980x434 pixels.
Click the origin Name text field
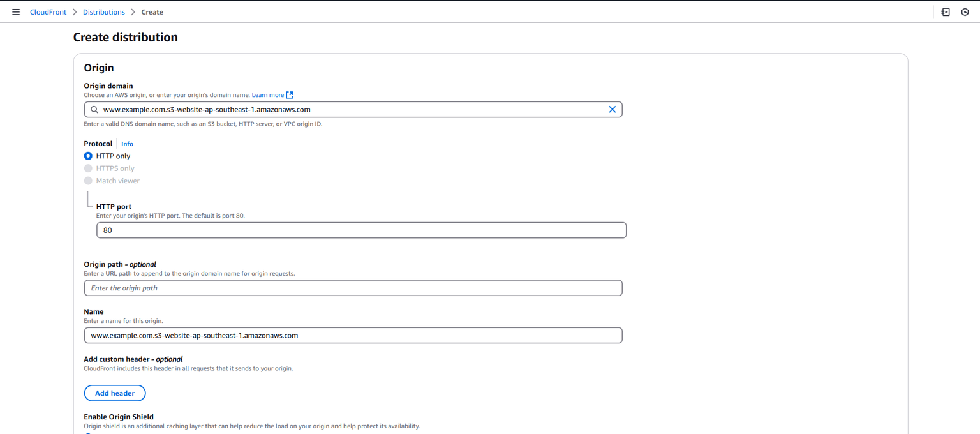click(353, 336)
